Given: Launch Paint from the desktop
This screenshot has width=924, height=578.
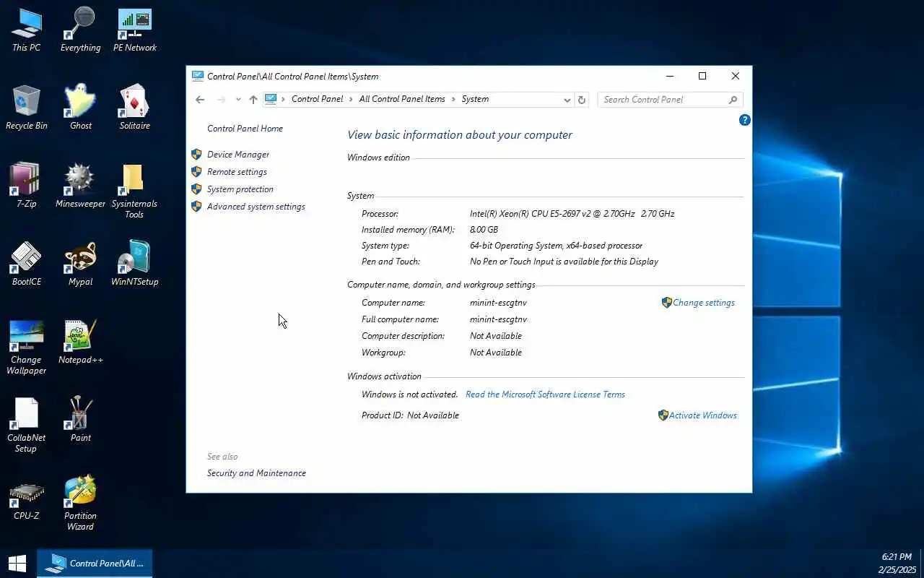Looking at the screenshot, I should tap(80, 420).
